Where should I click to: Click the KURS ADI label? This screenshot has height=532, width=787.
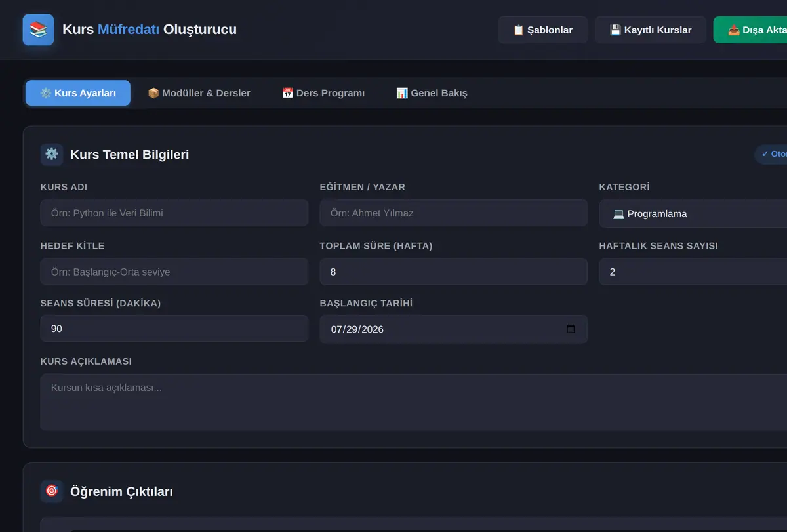tap(64, 187)
